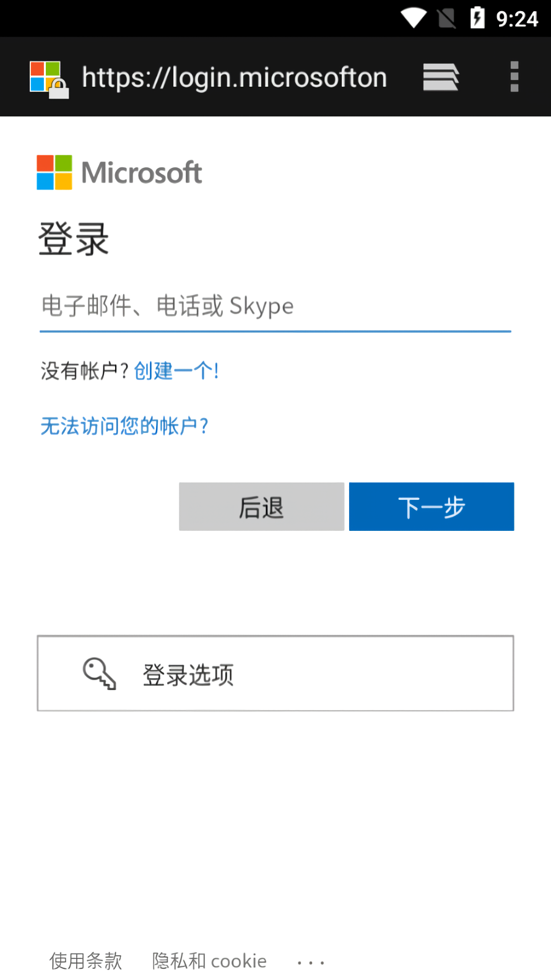Tap the battery charging icon in status bar
Screen dimensions: 551x980
[x=478, y=18]
